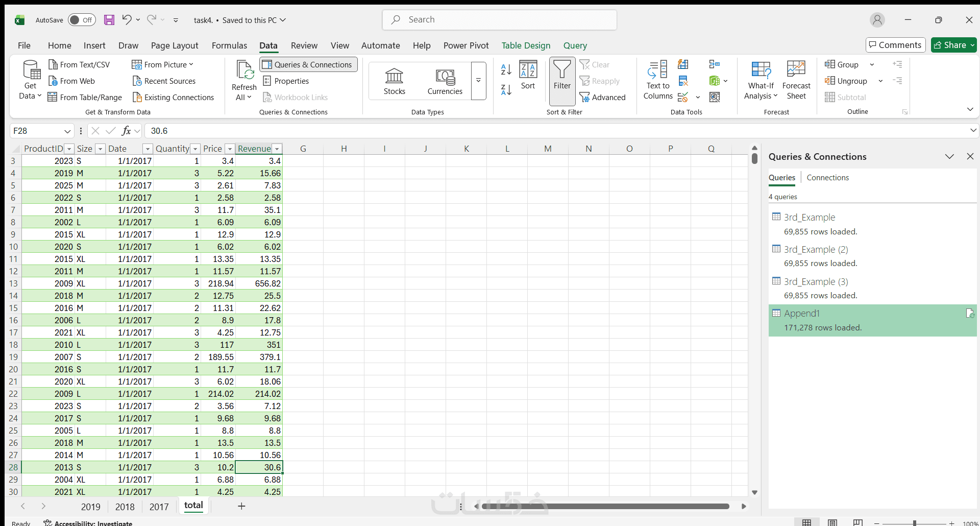
Task: Open Size column filter dropdown
Action: (x=100, y=149)
